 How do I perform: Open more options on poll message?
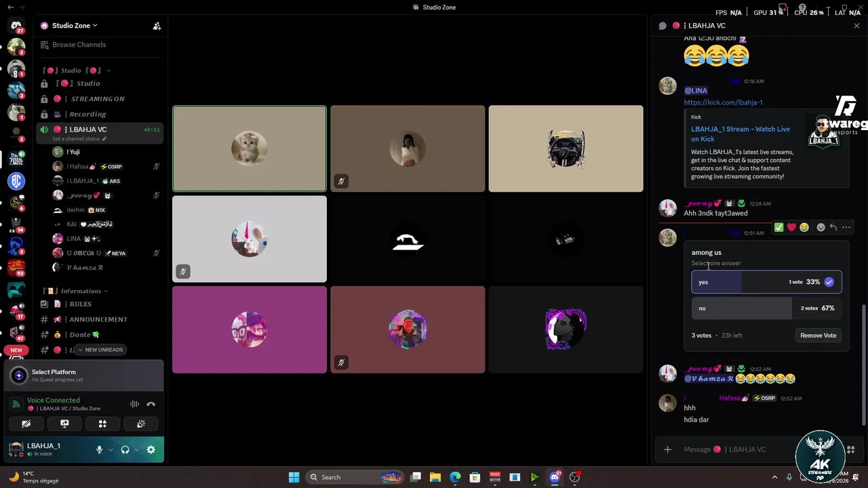846,228
